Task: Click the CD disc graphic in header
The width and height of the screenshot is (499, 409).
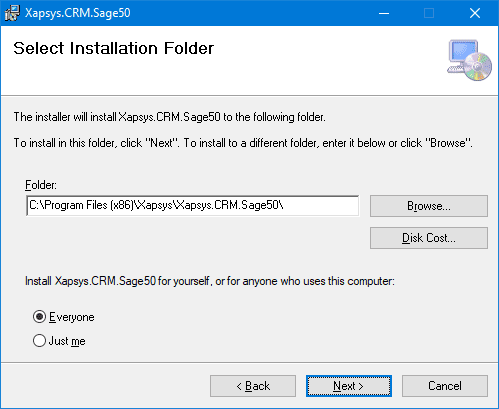Action: tap(478, 66)
